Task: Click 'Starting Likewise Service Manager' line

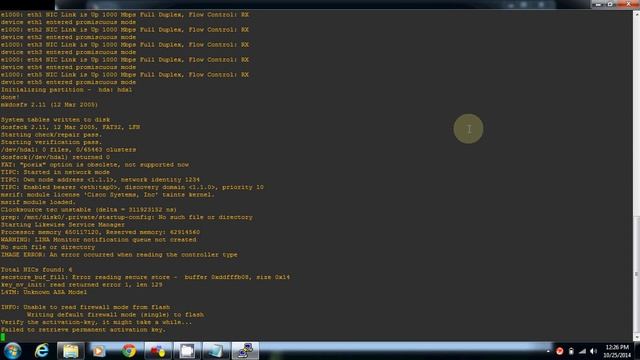Action: click(62, 225)
